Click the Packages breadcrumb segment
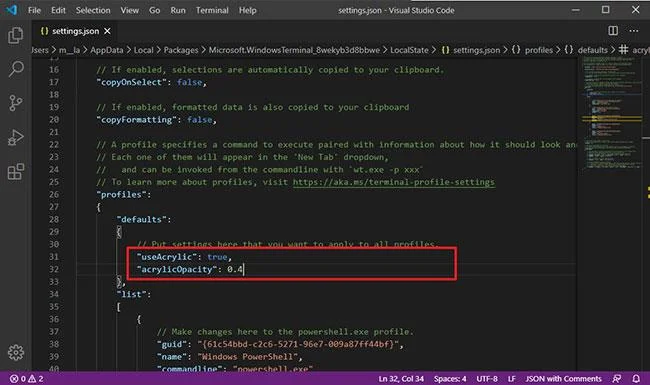Screen dimensions: 650x385 (181, 50)
